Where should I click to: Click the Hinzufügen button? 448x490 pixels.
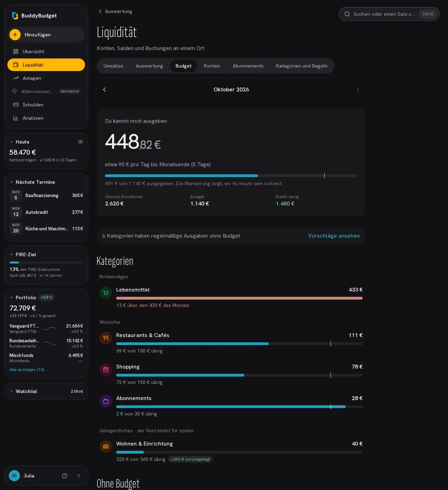[x=46, y=35]
